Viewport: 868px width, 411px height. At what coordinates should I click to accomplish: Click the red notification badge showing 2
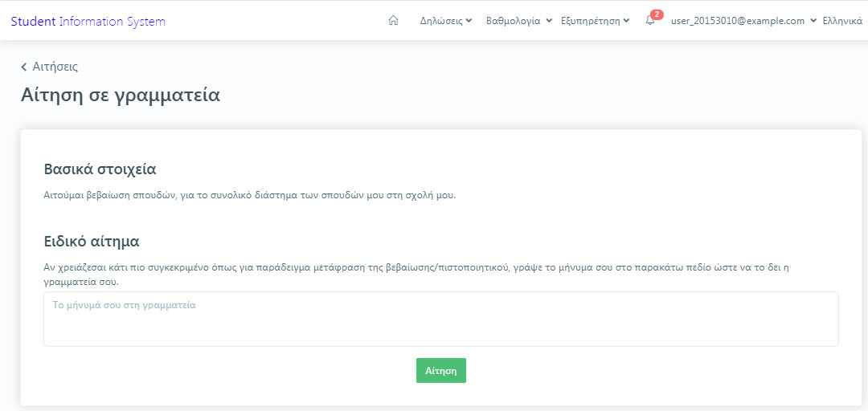tap(657, 14)
